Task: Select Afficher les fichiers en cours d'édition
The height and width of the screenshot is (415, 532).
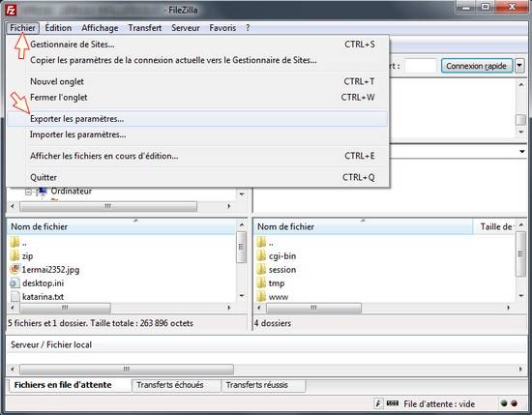Action: 197,156
